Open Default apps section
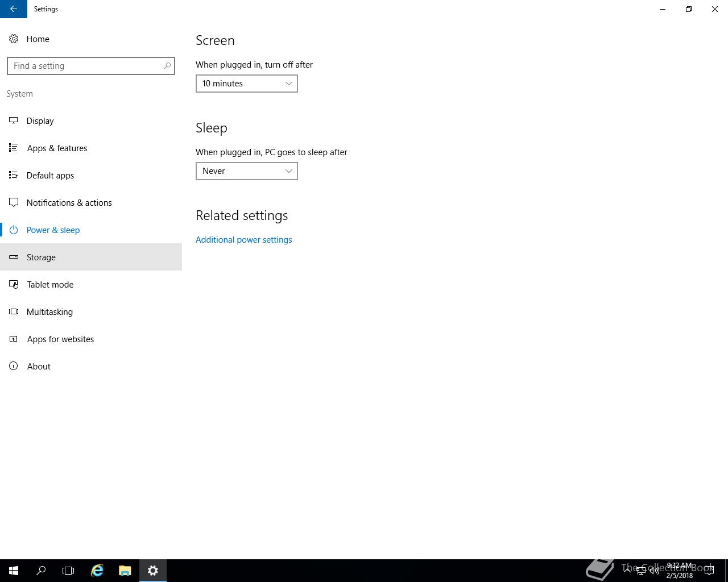The width and height of the screenshot is (728, 582). (91, 175)
